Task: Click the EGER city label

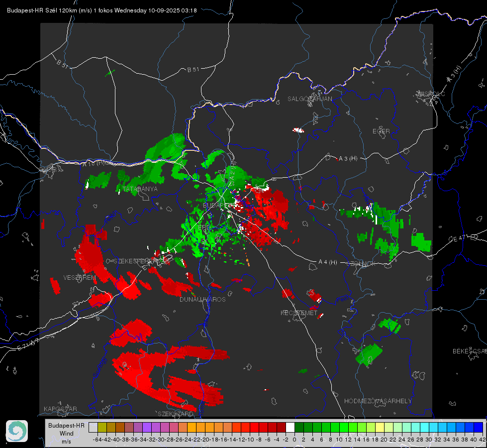Action: tap(381, 131)
